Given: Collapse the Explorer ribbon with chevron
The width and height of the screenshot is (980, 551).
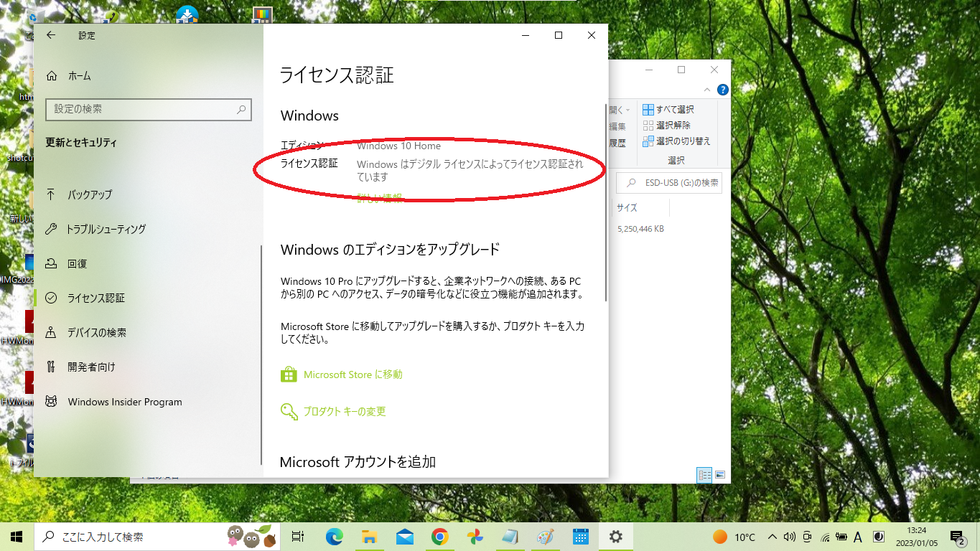Looking at the screenshot, I should tap(707, 90).
